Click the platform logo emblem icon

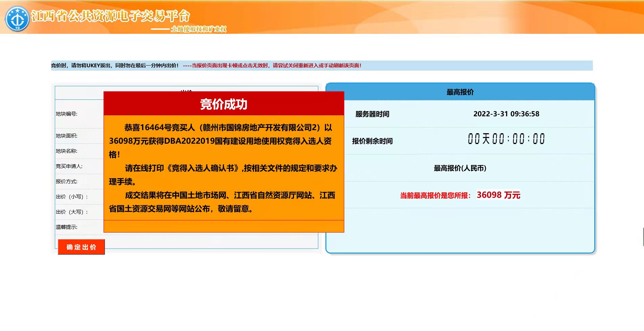tap(17, 19)
